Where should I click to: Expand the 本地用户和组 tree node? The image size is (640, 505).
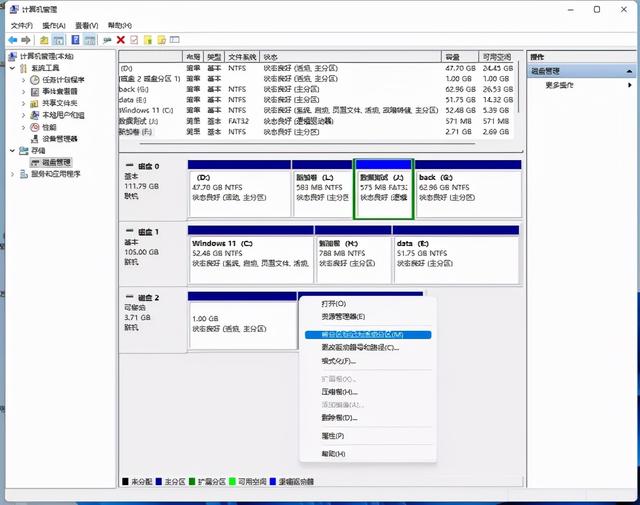click(23, 115)
